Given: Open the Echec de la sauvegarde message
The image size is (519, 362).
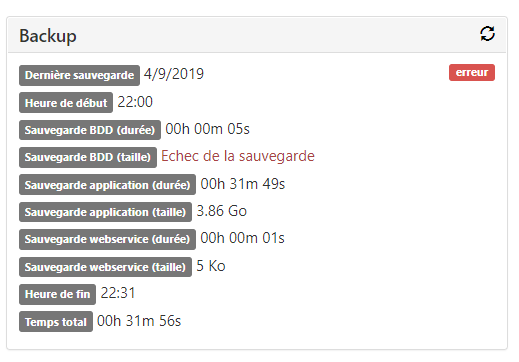Looking at the screenshot, I should click(x=238, y=156).
